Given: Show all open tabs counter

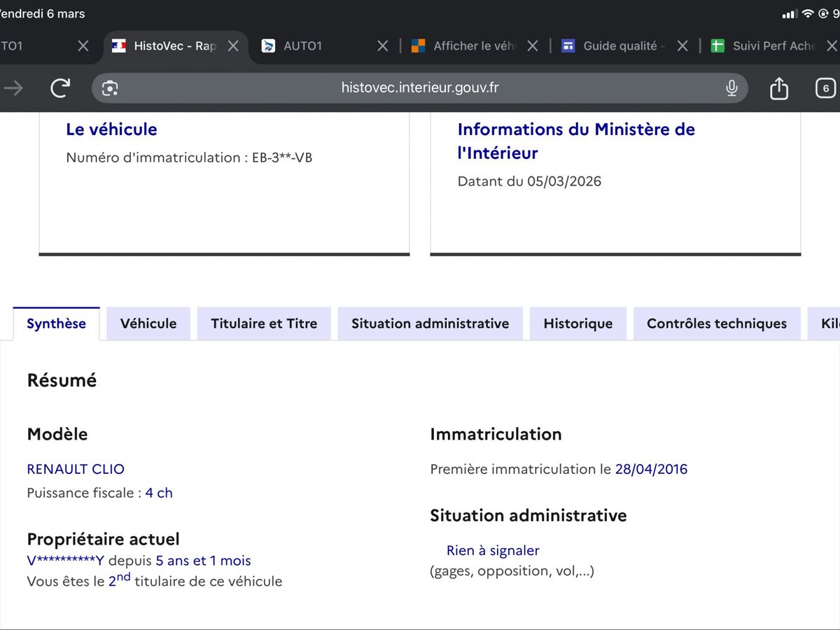Looking at the screenshot, I should 825,88.
